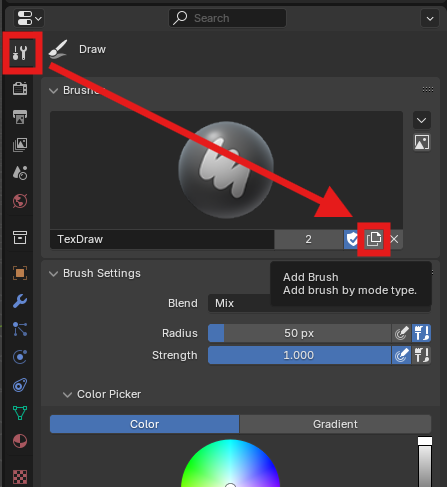
Task: Toggle radius pen pressure sensitivity
Action: [401, 333]
